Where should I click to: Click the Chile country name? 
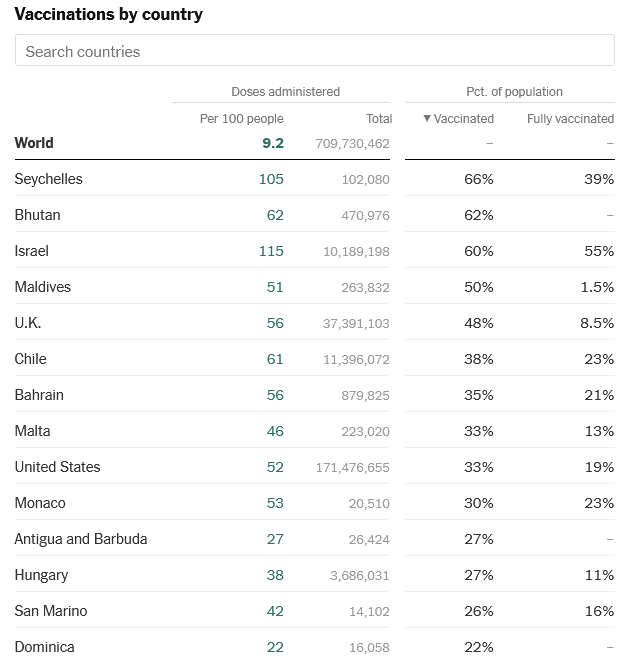pyautogui.click(x=30, y=359)
